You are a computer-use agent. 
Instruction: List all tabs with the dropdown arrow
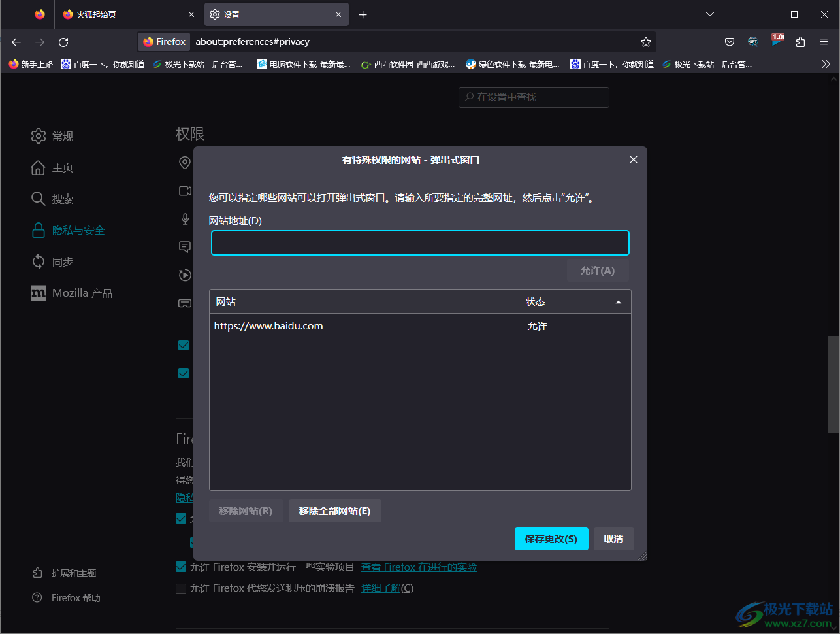[x=710, y=14]
